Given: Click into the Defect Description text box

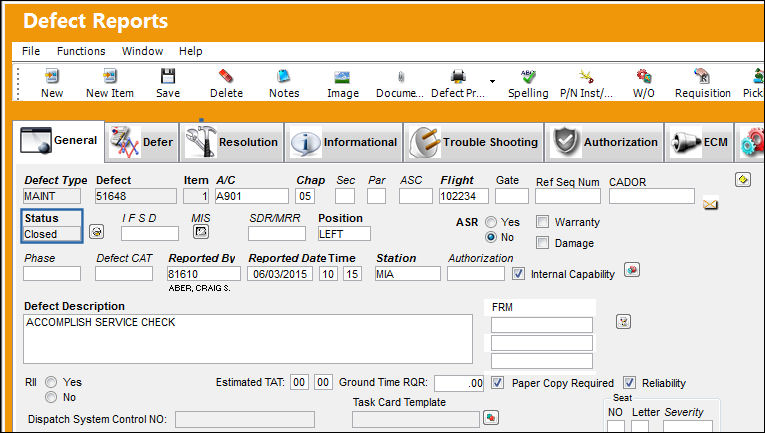Looking at the screenshot, I should pyautogui.click(x=248, y=339).
